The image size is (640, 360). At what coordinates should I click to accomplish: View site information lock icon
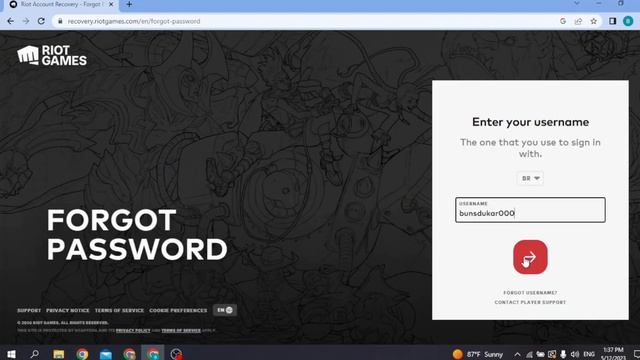[60, 21]
